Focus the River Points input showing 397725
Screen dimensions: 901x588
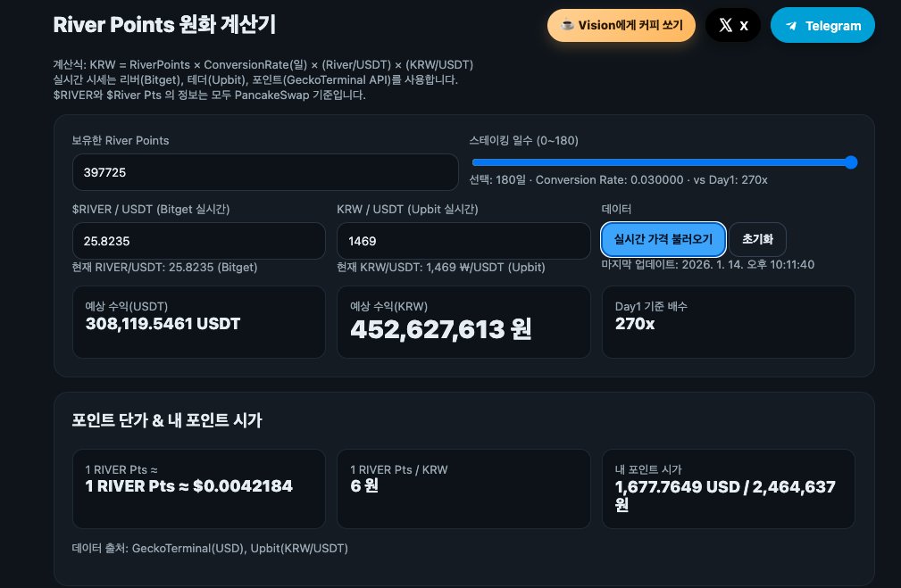tap(265, 172)
